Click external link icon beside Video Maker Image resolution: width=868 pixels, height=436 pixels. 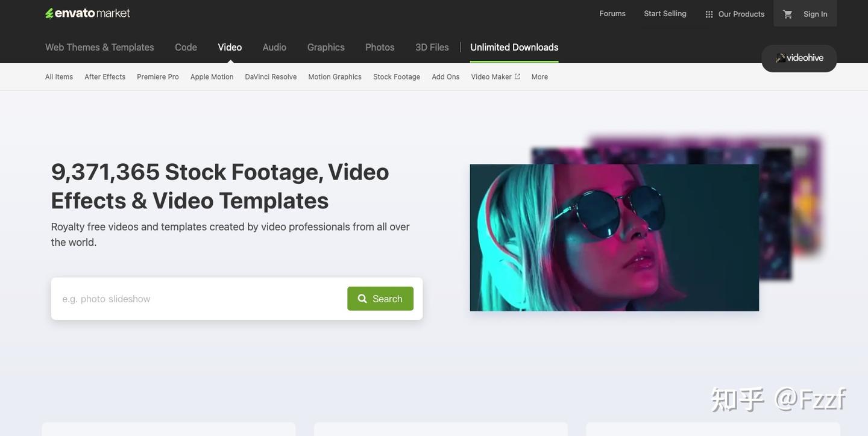(x=517, y=76)
